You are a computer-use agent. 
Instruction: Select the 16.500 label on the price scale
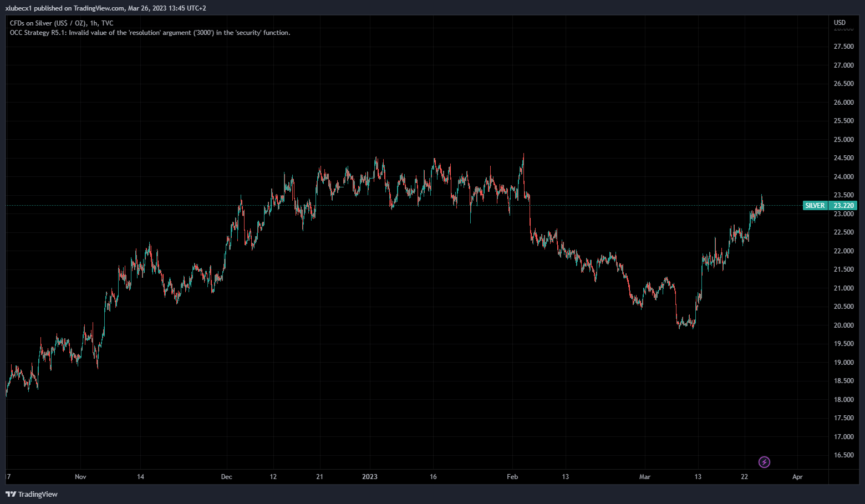843,455
